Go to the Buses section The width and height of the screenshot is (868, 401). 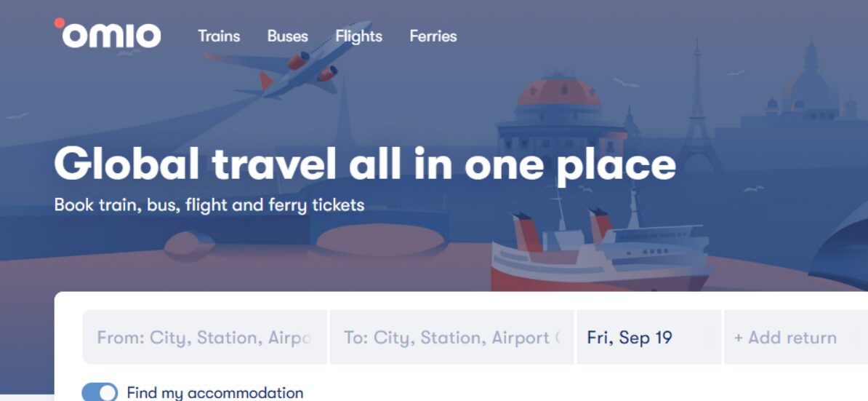click(287, 36)
